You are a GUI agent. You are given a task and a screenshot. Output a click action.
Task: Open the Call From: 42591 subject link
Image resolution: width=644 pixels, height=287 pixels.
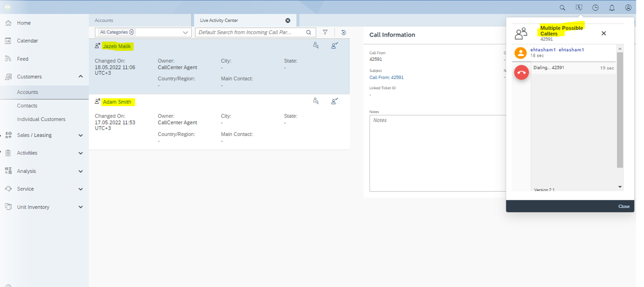(x=386, y=77)
